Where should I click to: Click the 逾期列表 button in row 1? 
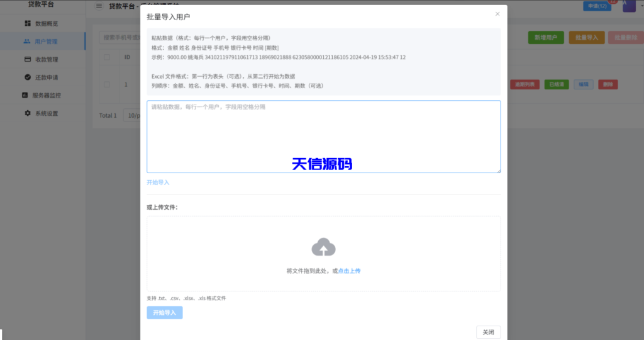click(x=525, y=84)
